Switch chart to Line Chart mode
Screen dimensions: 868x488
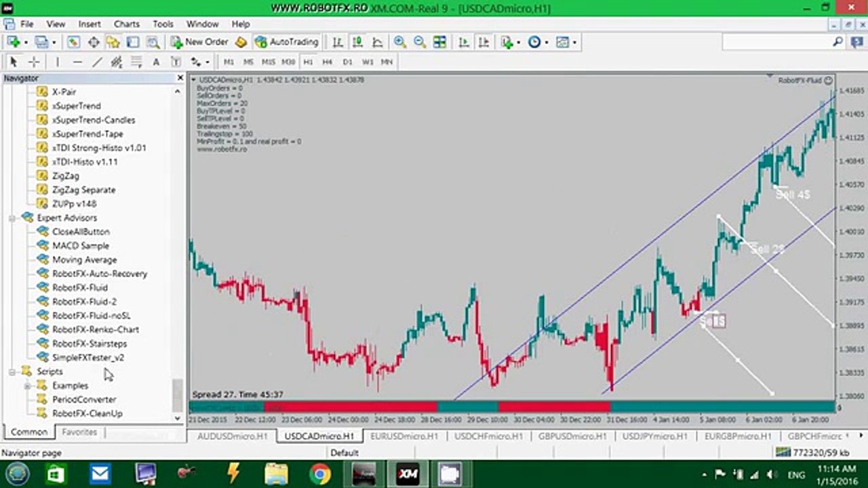(377, 42)
